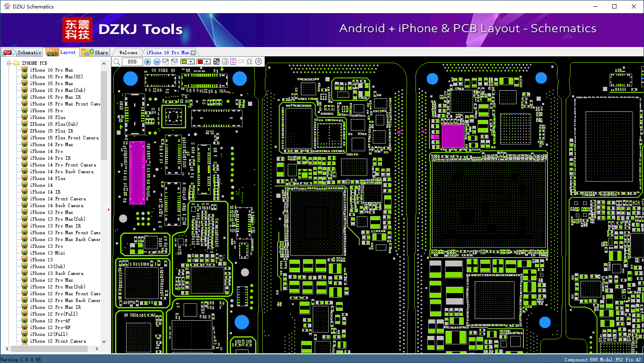Select iPhone 14 Pro IR entry
644x363 pixels.
tap(50, 158)
